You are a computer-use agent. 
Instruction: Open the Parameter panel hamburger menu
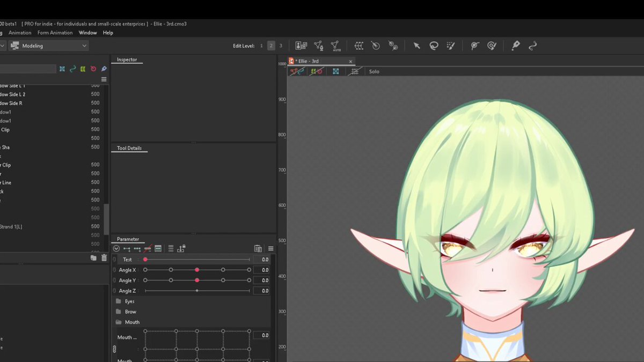[271, 249]
